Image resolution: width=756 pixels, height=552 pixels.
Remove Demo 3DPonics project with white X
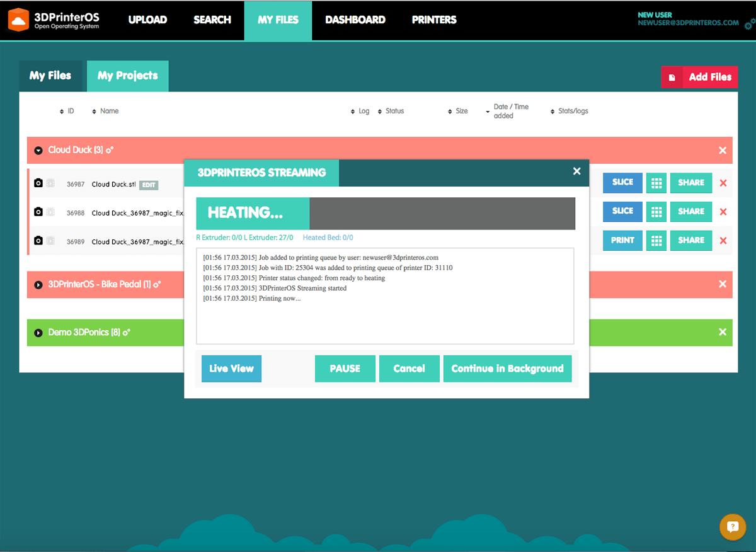click(x=723, y=332)
